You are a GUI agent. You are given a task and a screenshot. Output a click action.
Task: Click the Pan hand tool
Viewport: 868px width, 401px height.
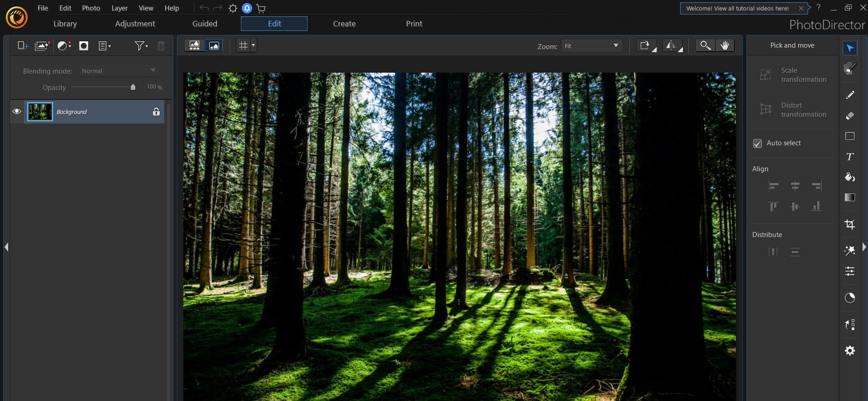point(725,45)
